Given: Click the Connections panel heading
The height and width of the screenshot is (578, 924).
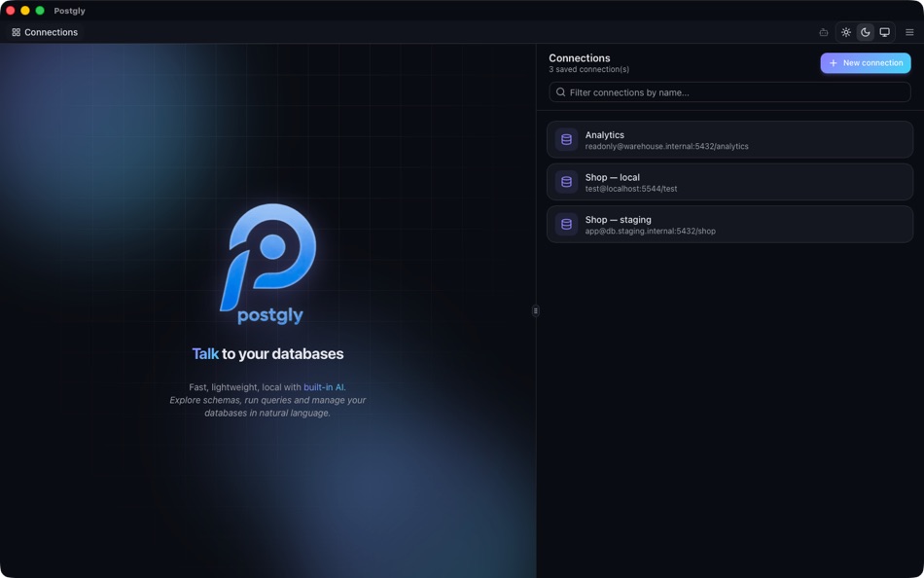Looking at the screenshot, I should point(580,58).
